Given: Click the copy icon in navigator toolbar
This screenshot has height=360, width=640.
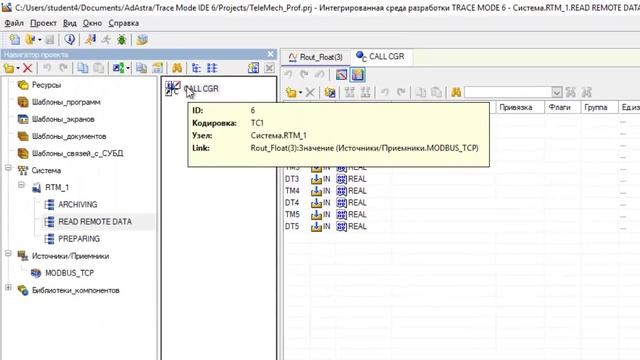Looking at the screenshot, I should (x=83, y=68).
